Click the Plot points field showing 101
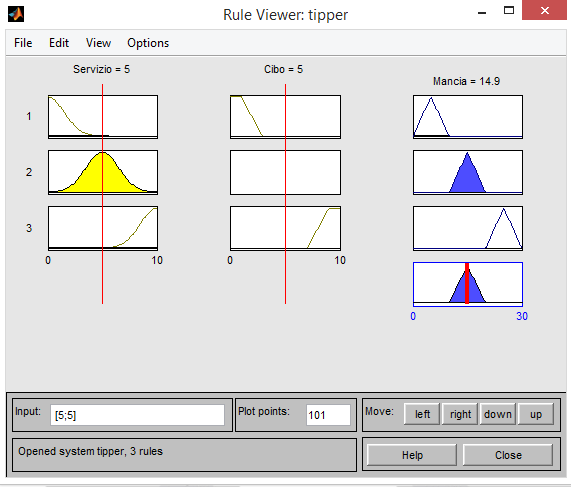The width and height of the screenshot is (571, 487). (x=328, y=415)
